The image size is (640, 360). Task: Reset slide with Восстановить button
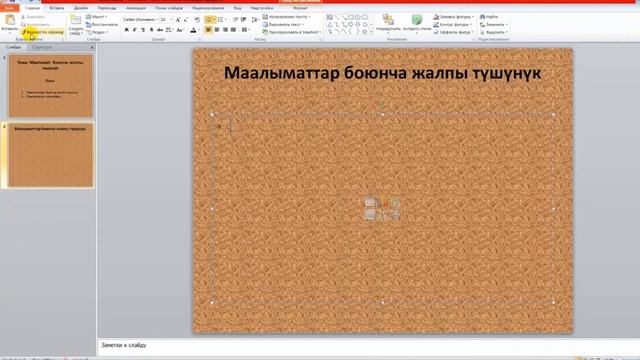102,25
